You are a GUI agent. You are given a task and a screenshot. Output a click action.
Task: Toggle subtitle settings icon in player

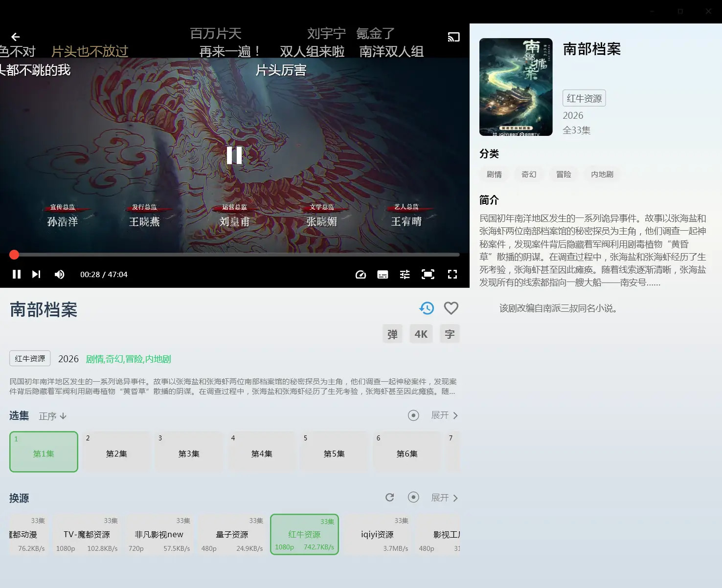[383, 274]
